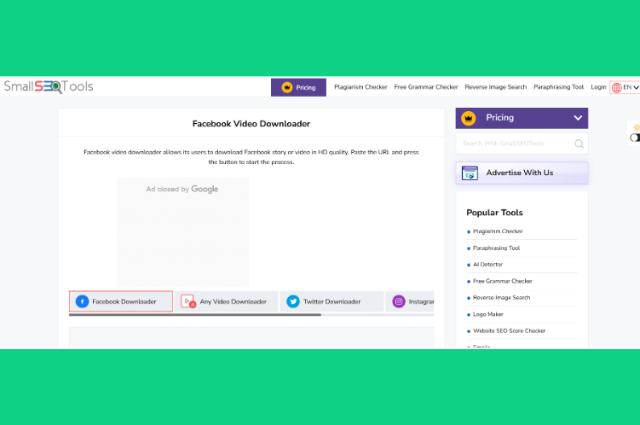Viewport: 640px width, 425px height.
Task: Open Free Grammar Checker in Popular Tools
Action: [502, 281]
